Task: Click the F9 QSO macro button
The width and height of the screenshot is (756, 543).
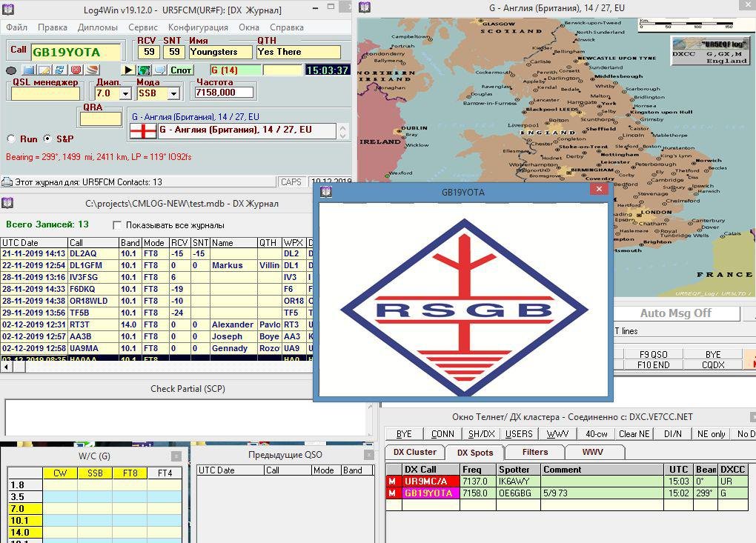Action: 653,354
